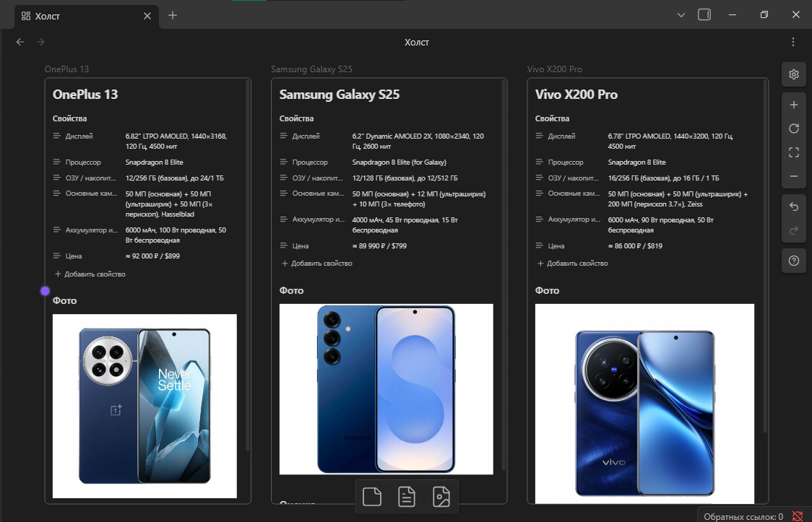The width and height of the screenshot is (812, 522).
Task: Zoom in on the canvas
Action: (793, 105)
